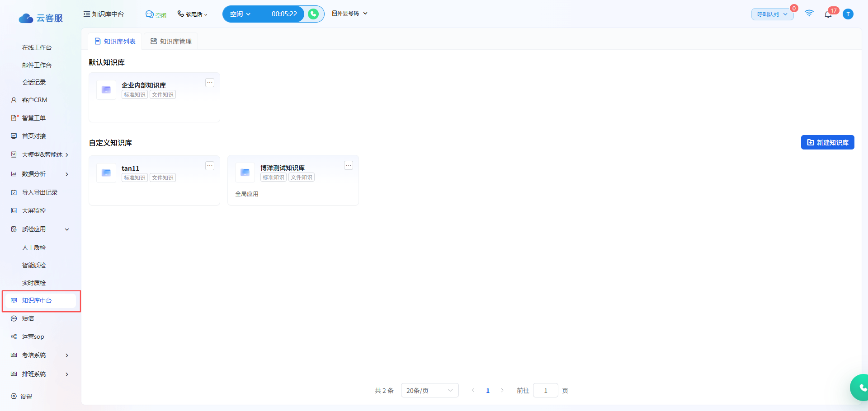Image resolution: width=868 pixels, height=411 pixels.
Task: Click the 首页对接 sidebar icon
Action: [x=14, y=136]
